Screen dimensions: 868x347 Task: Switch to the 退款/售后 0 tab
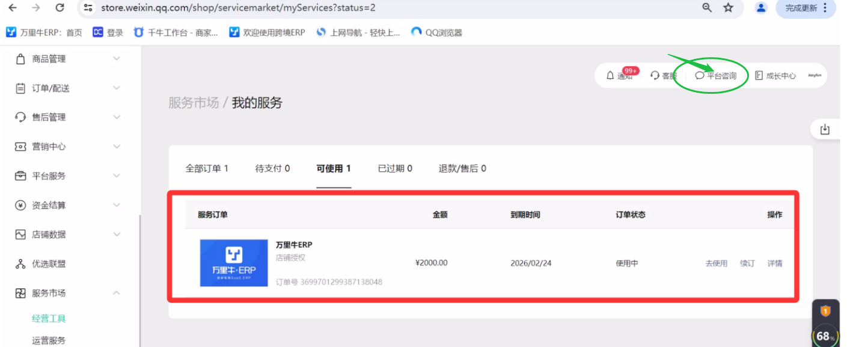(x=462, y=168)
